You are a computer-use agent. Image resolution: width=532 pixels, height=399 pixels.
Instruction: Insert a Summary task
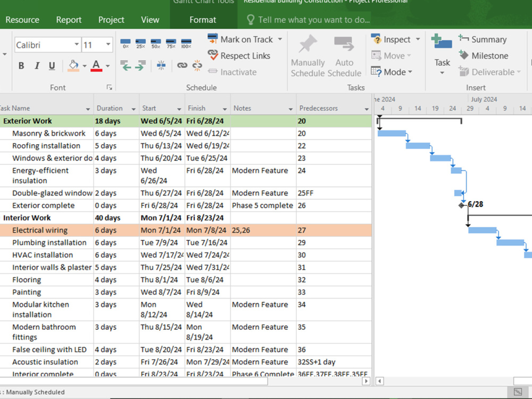tap(482, 39)
